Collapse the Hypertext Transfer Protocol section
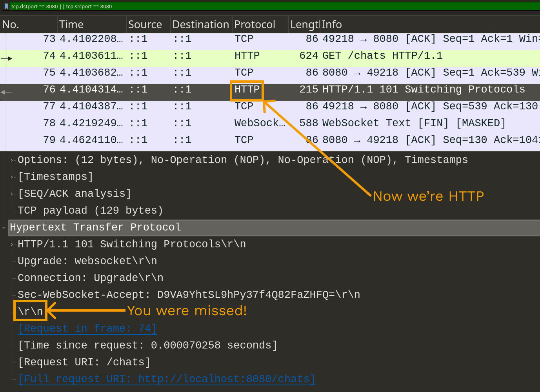 tap(4, 227)
